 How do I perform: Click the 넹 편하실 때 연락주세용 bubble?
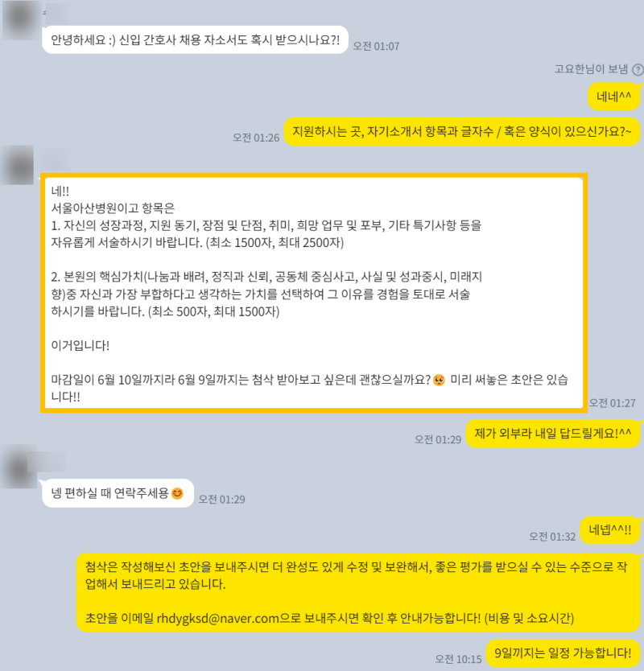(x=118, y=493)
